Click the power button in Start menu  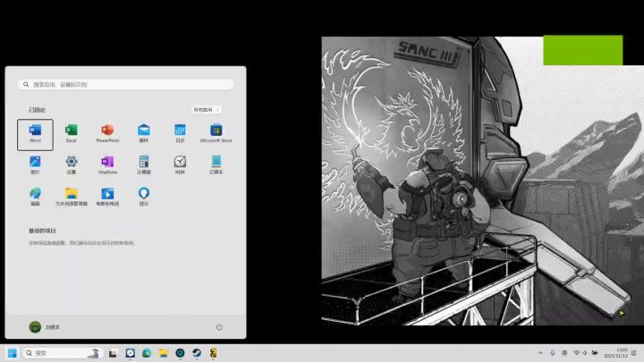click(219, 327)
